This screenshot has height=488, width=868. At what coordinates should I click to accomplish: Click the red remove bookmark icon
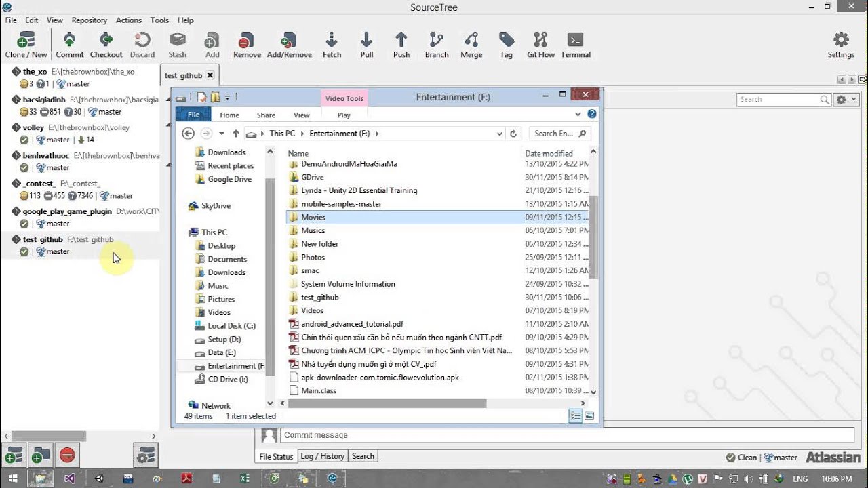click(67, 455)
